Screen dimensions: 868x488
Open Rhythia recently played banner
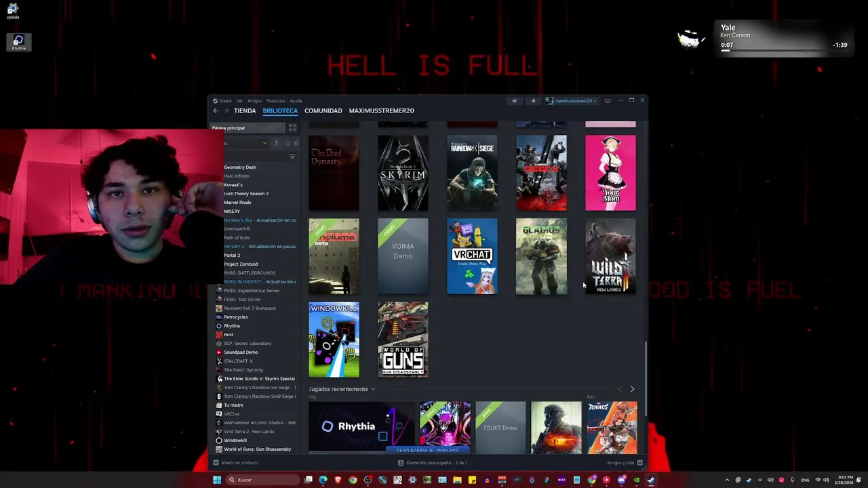coord(361,427)
